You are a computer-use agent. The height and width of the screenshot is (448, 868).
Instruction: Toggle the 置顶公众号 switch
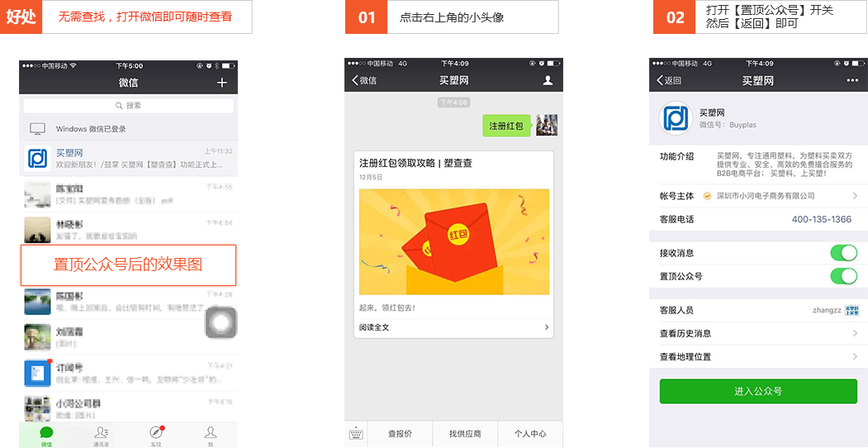tap(844, 276)
